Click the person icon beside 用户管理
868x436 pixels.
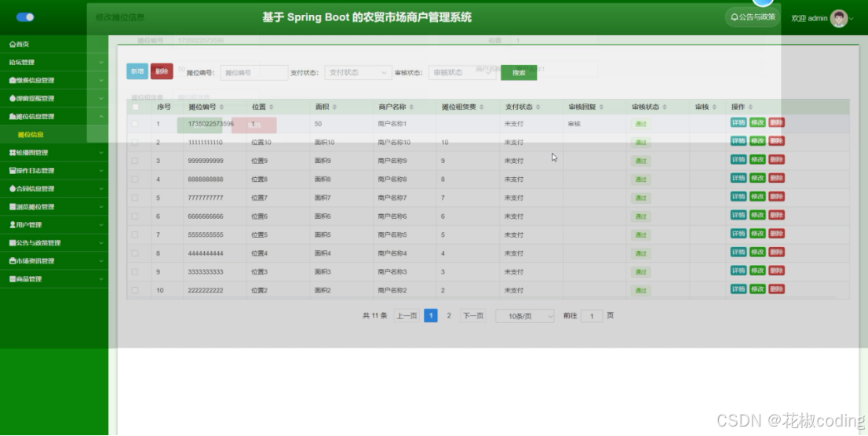(x=13, y=224)
